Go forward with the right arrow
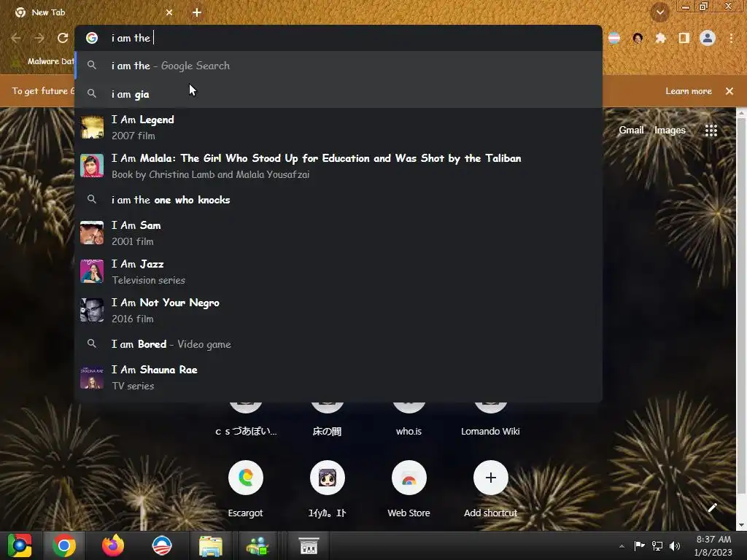The height and width of the screenshot is (560, 747). (39, 38)
